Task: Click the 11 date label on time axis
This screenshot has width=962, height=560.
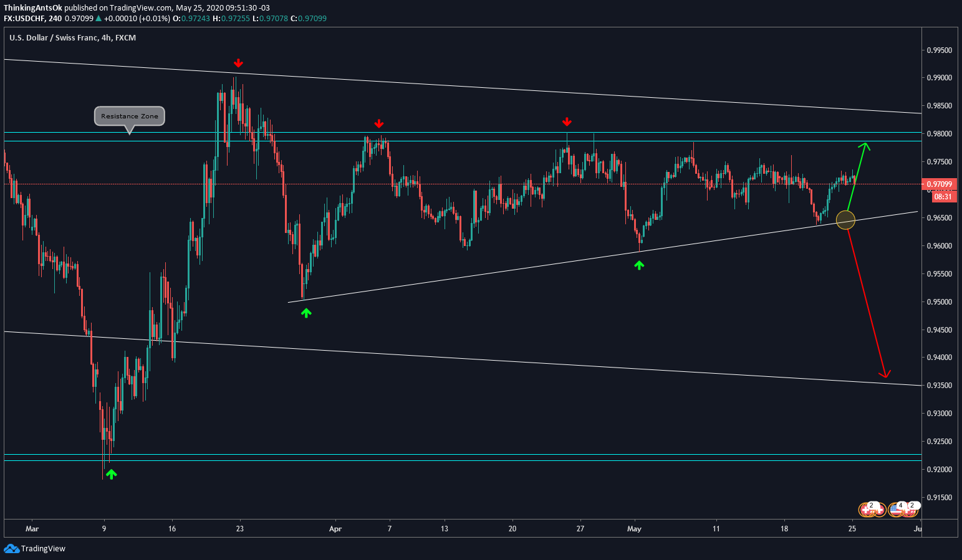Action: [716, 529]
